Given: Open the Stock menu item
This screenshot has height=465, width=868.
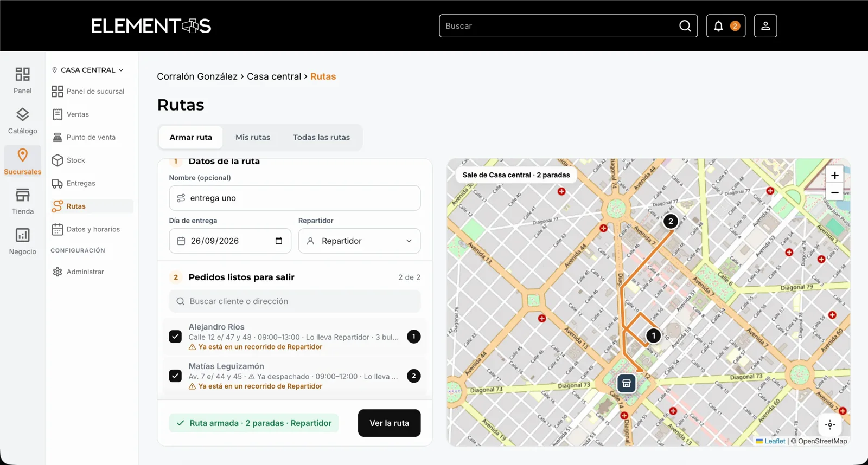Looking at the screenshot, I should tap(92, 160).
